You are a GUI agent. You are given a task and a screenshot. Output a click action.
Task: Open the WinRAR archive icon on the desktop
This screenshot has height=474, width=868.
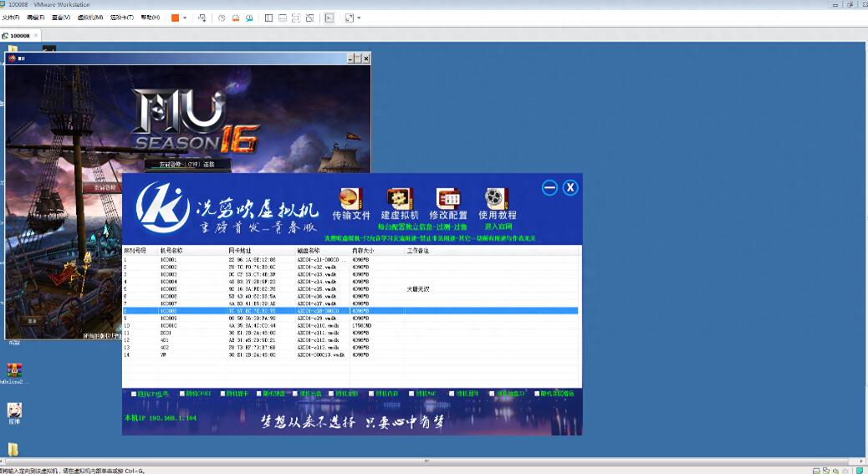coord(14,370)
